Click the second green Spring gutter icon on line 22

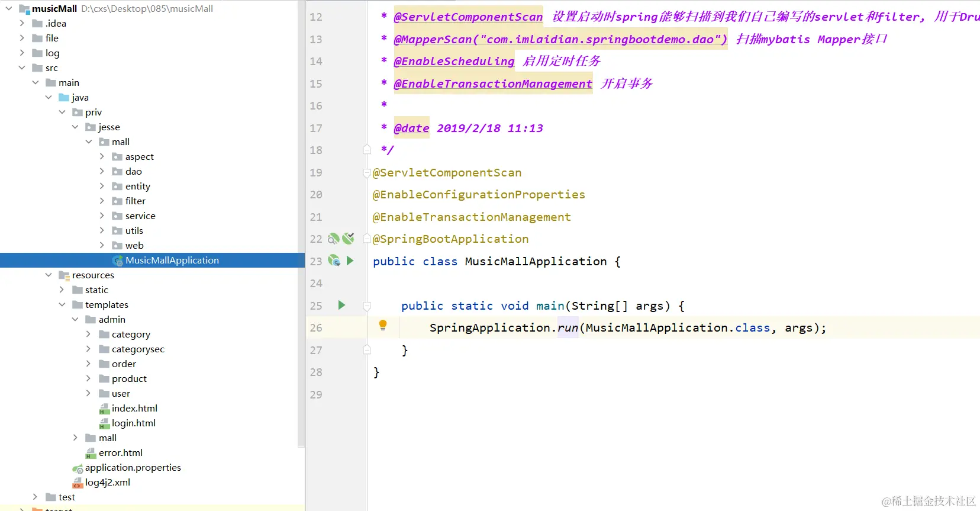pos(349,238)
